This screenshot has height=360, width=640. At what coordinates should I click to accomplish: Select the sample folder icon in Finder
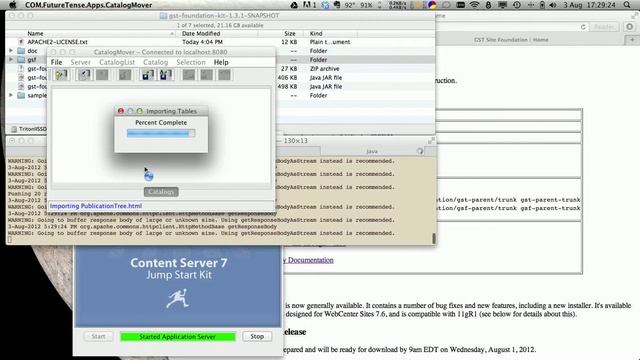[x=21, y=95]
